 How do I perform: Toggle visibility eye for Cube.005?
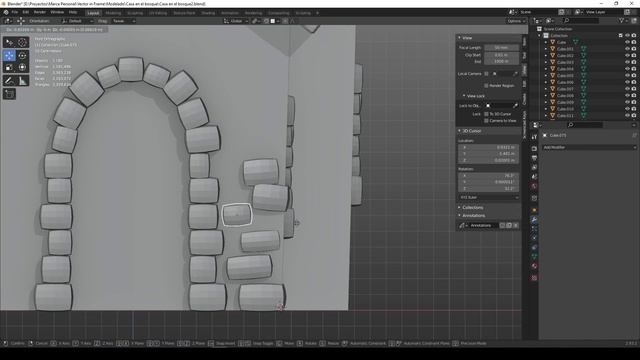click(627, 76)
